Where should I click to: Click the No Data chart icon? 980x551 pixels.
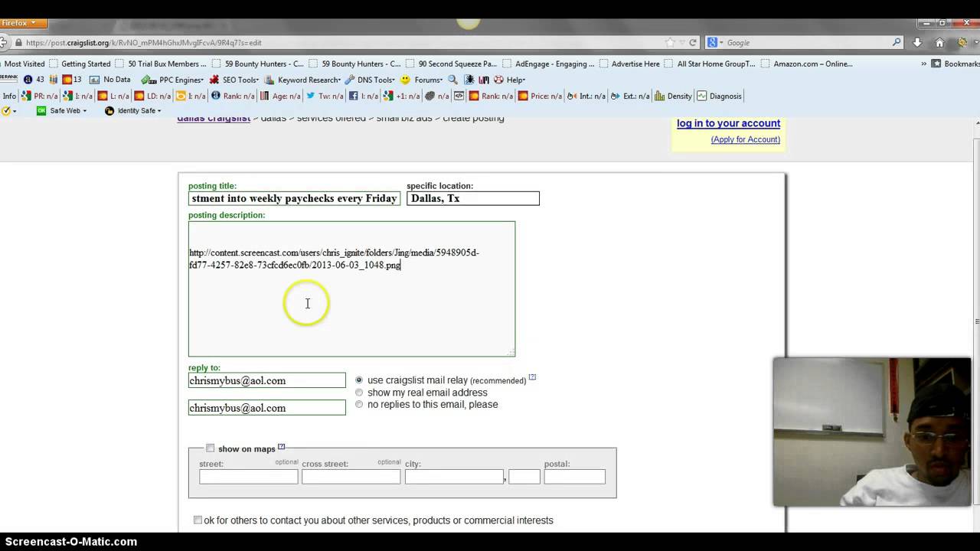110,80
